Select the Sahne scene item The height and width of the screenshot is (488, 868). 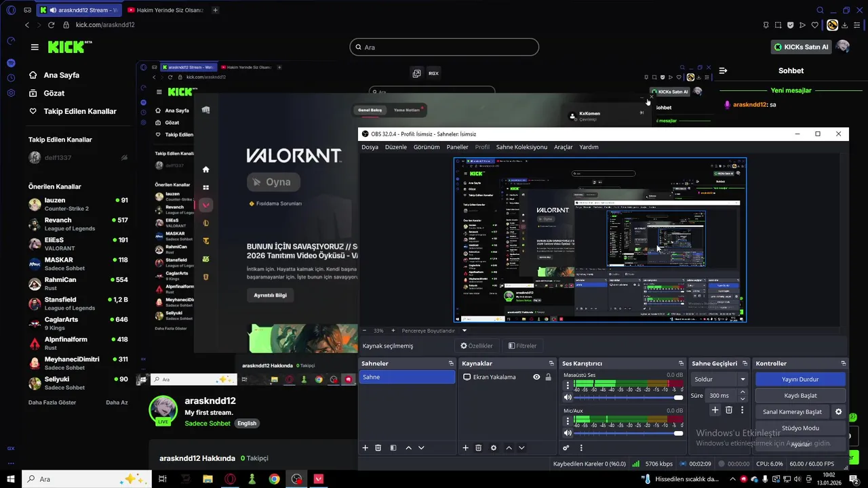pos(407,377)
